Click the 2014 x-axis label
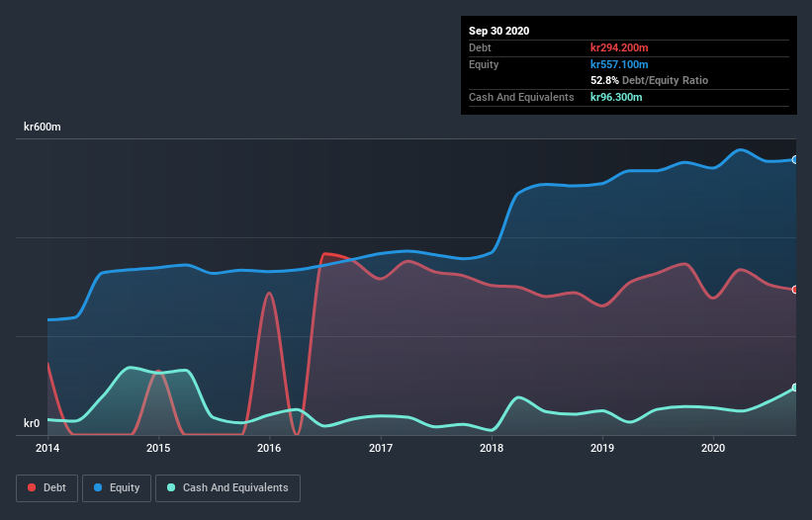The image size is (812, 520). coord(47,448)
